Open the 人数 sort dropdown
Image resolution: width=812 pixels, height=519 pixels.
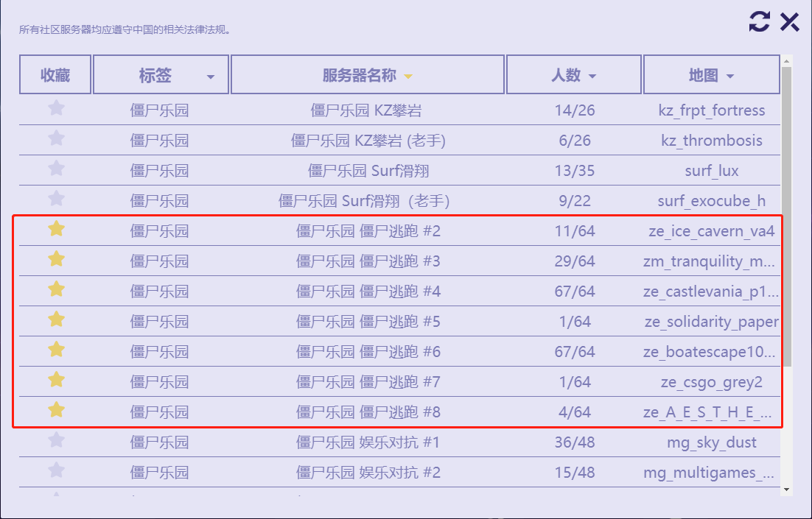coord(595,74)
